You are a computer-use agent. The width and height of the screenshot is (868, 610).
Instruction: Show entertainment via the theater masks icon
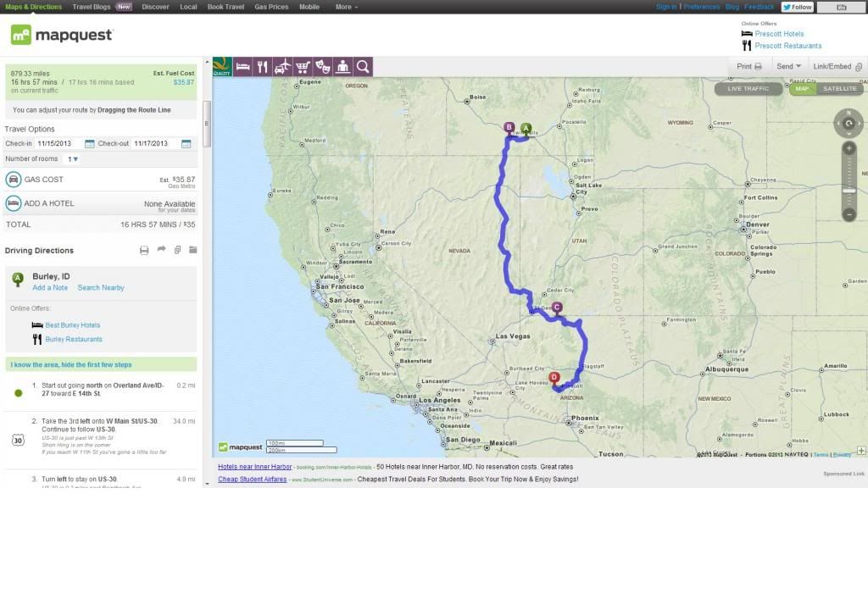point(323,67)
